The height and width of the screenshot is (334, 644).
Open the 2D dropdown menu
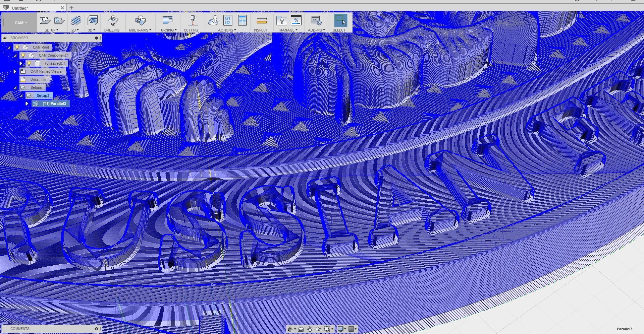point(75,30)
